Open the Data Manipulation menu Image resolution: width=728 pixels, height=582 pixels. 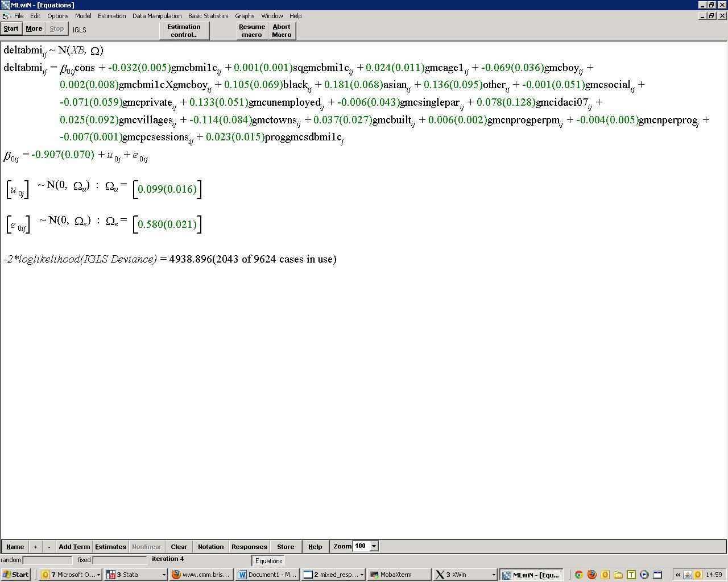(157, 16)
